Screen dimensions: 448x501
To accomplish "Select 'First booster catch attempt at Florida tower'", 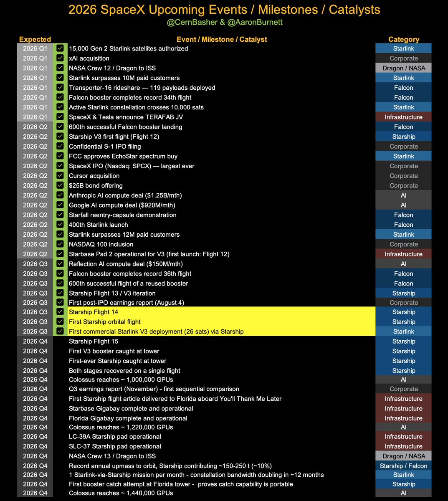I will click(x=181, y=484).
